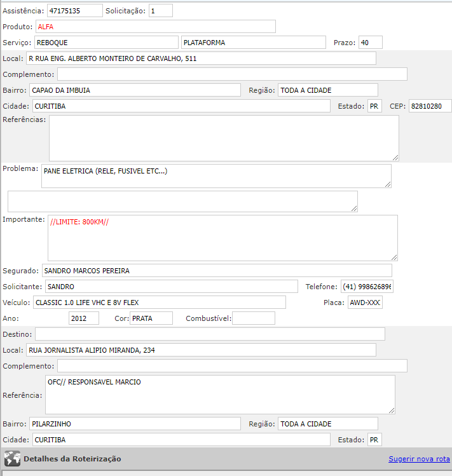Click the globe icon beside Detalhes da Roteirização
452x476 pixels.
[x=12, y=459]
